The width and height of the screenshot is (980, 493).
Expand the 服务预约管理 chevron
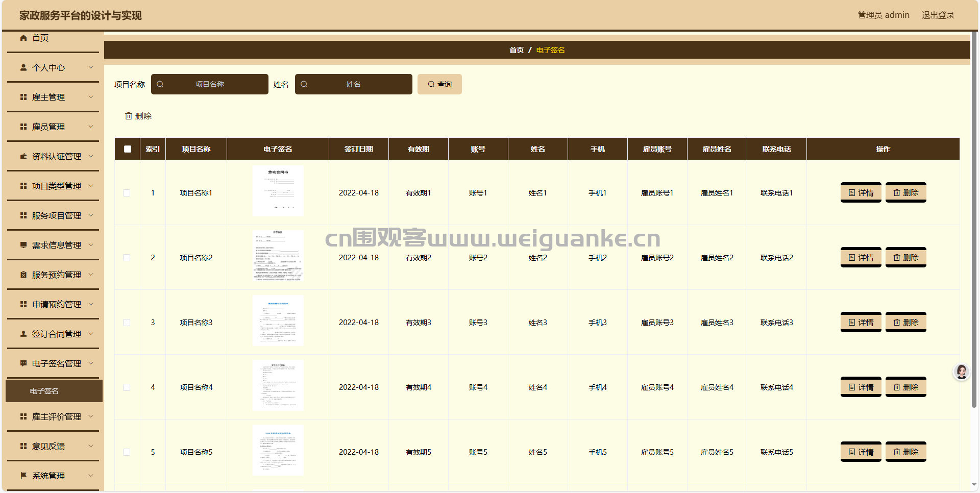pos(91,275)
